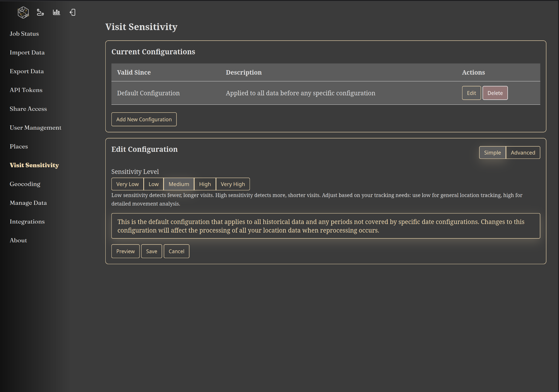Go to Geocoding settings page
559x392 pixels.
25,184
